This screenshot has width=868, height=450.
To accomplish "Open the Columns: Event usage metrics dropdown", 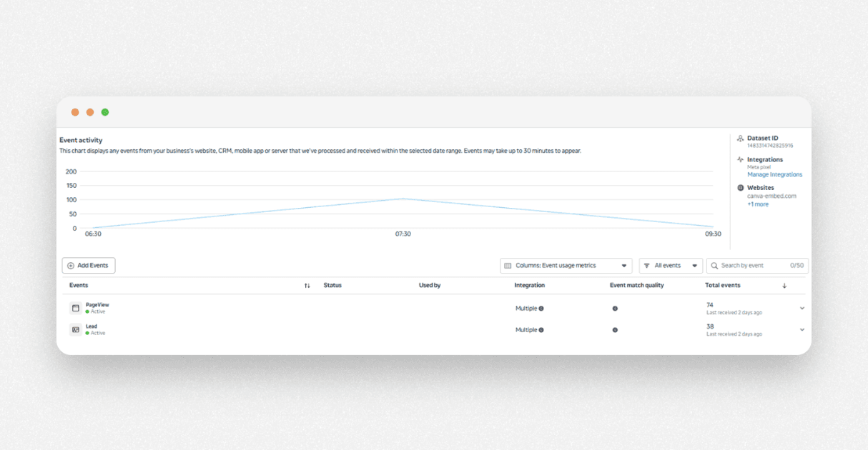I will [566, 266].
